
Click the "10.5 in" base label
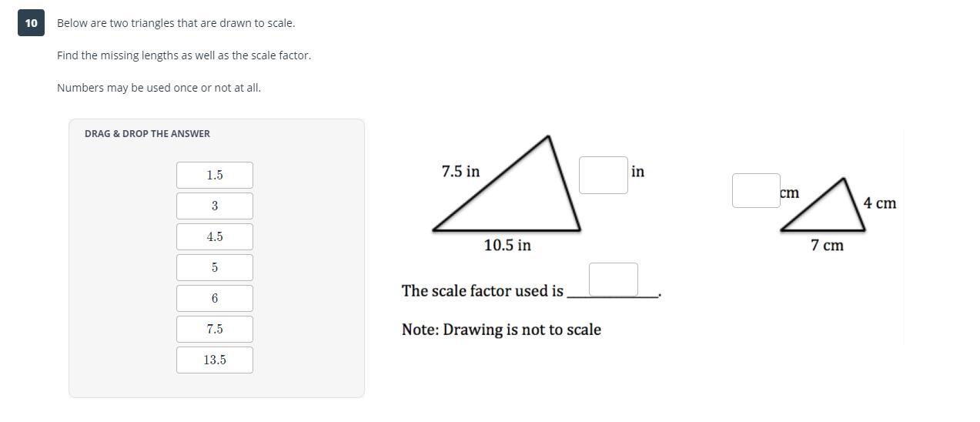tap(507, 246)
